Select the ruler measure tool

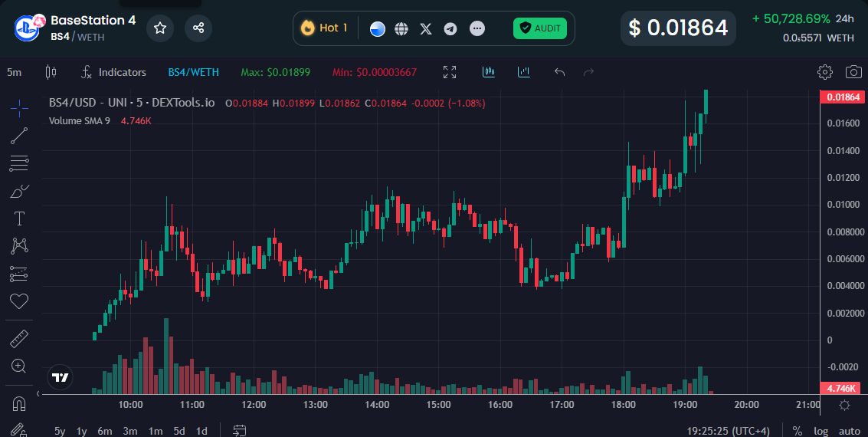[x=19, y=338]
